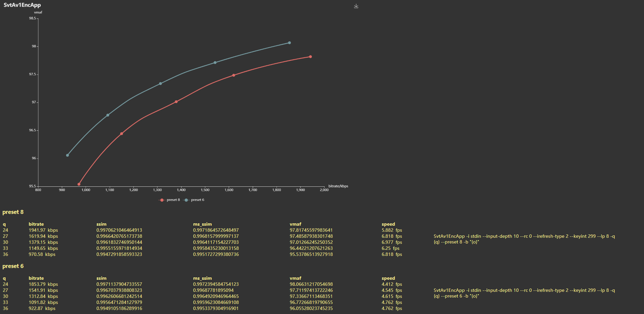Select vmaf value 96.77266819790655
The height and width of the screenshot is (314, 644).
click(311, 302)
